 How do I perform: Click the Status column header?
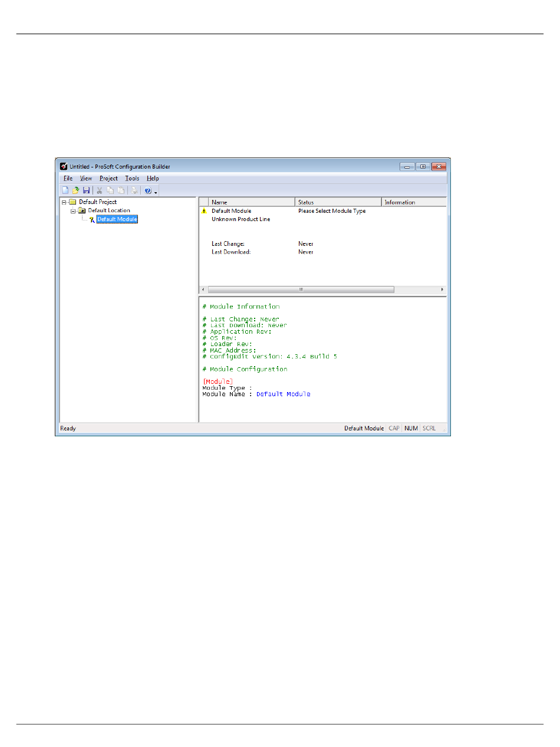[x=338, y=202]
